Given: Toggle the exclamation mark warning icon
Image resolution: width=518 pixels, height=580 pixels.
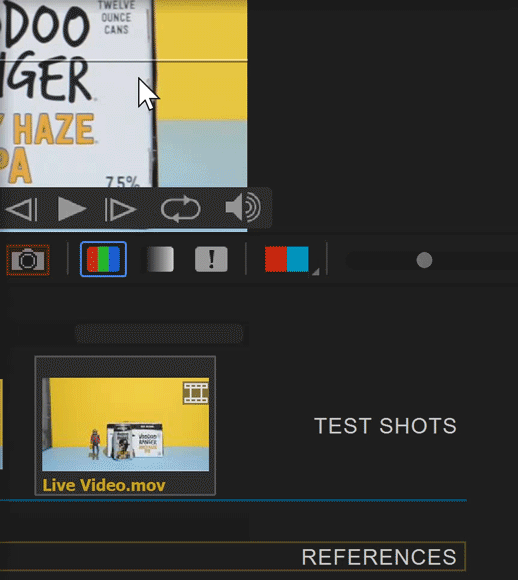Looking at the screenshot, I should pos(211,259).
